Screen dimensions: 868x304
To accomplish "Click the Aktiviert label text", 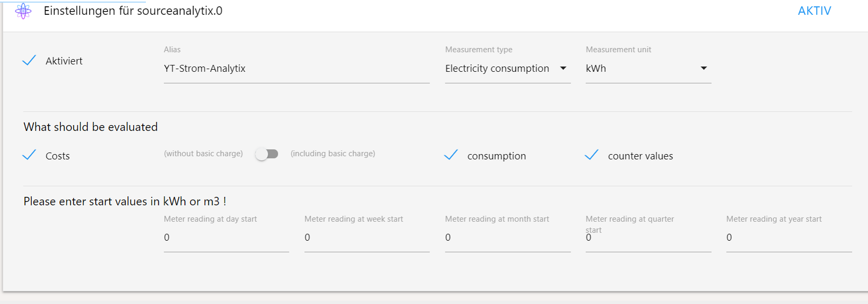I will tap(64, 61).
